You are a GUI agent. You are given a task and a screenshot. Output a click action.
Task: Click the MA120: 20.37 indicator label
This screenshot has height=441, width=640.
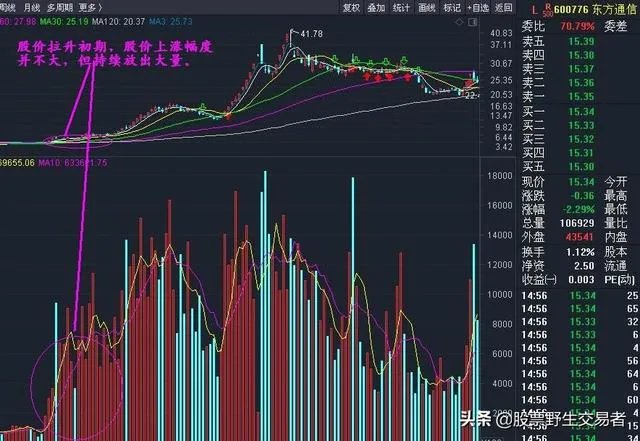click(x=118, y=21)
